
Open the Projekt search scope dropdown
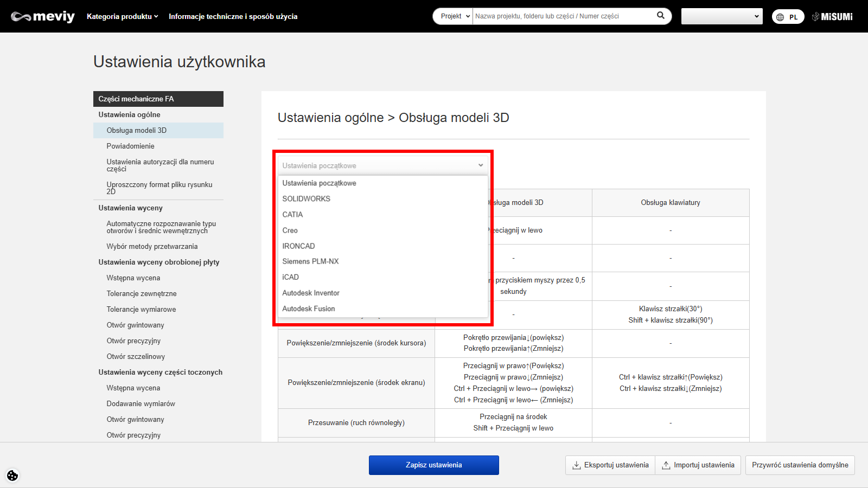pyautogui.click(x=454, y=16)
